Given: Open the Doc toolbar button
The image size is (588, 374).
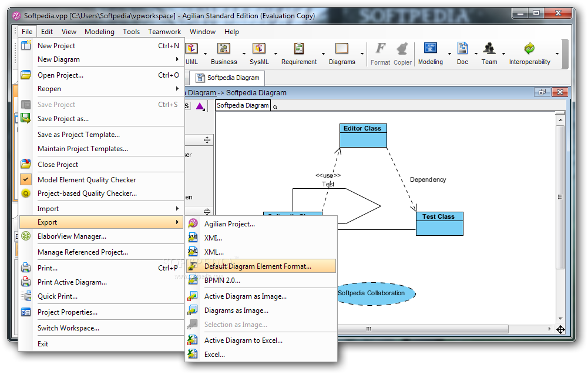Looking at the screenshot, I should [x=462, y=54].
